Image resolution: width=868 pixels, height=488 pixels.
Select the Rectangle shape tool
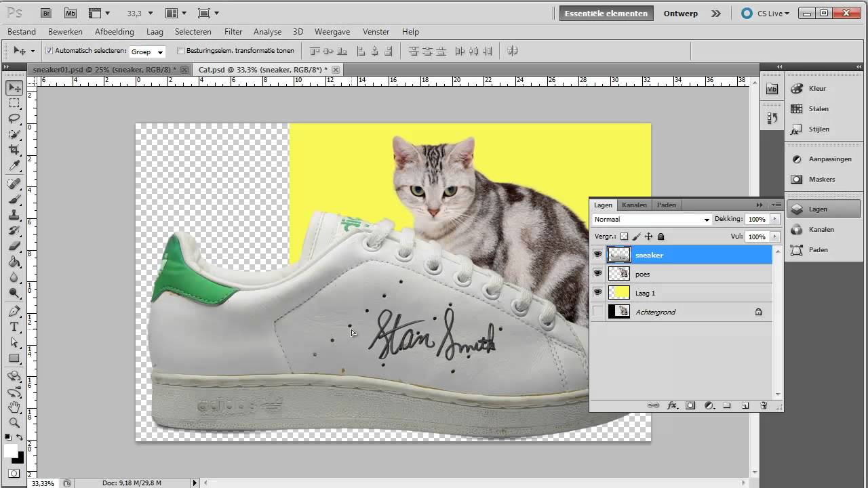(14, 358)
